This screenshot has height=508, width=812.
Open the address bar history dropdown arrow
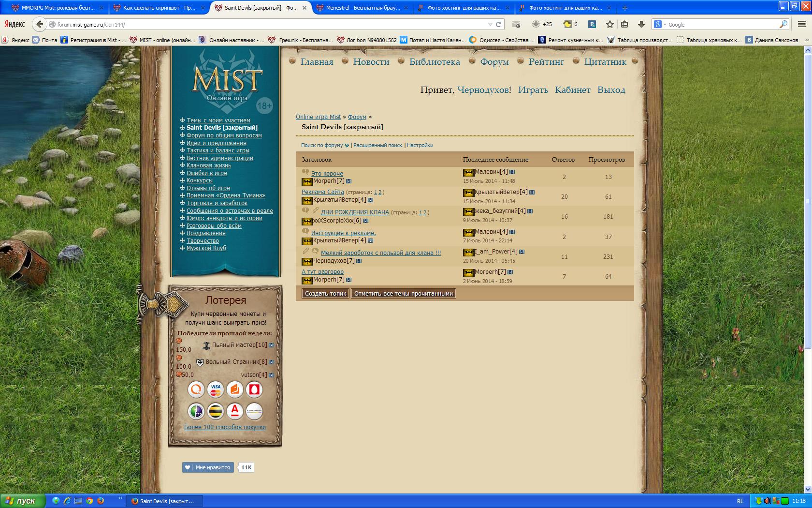[490, 24]
